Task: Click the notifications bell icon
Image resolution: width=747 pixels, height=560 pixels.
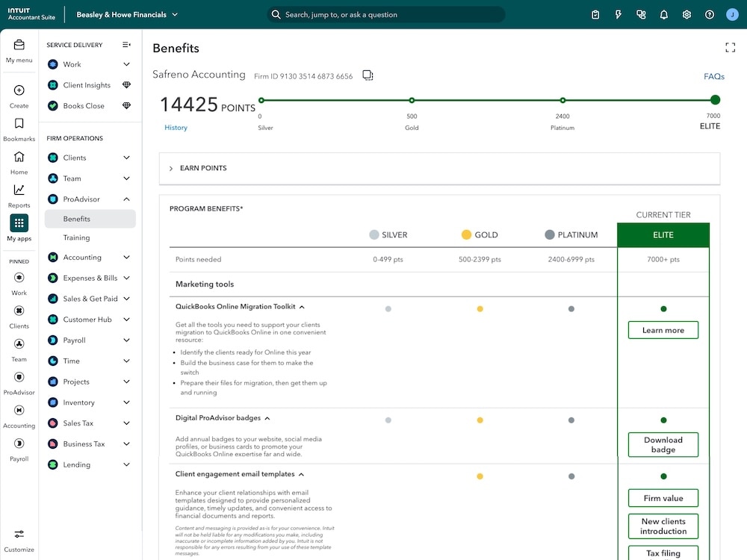Action: 663,14
